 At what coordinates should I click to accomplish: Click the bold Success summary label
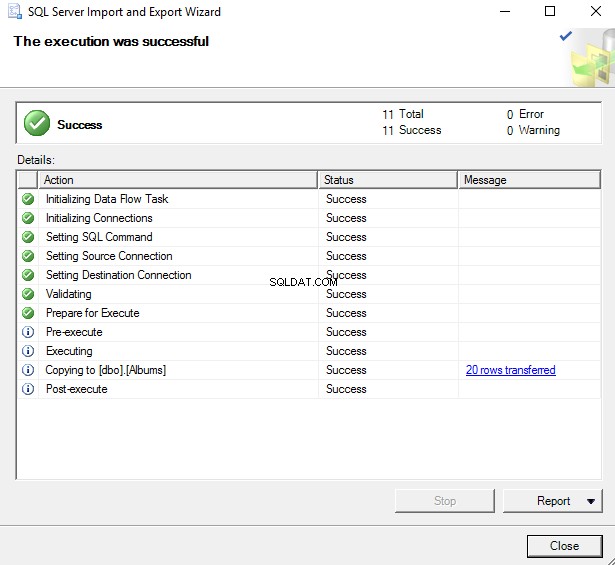coord(80,125)
